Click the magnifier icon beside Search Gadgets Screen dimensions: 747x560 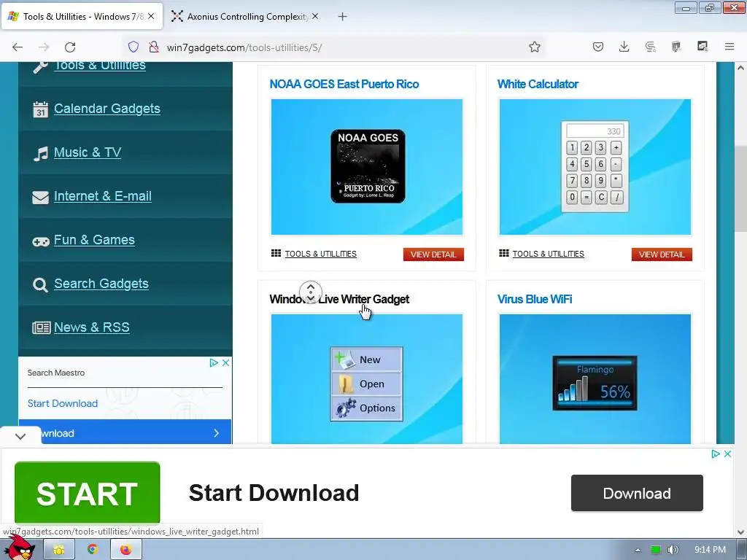[40, 285]
